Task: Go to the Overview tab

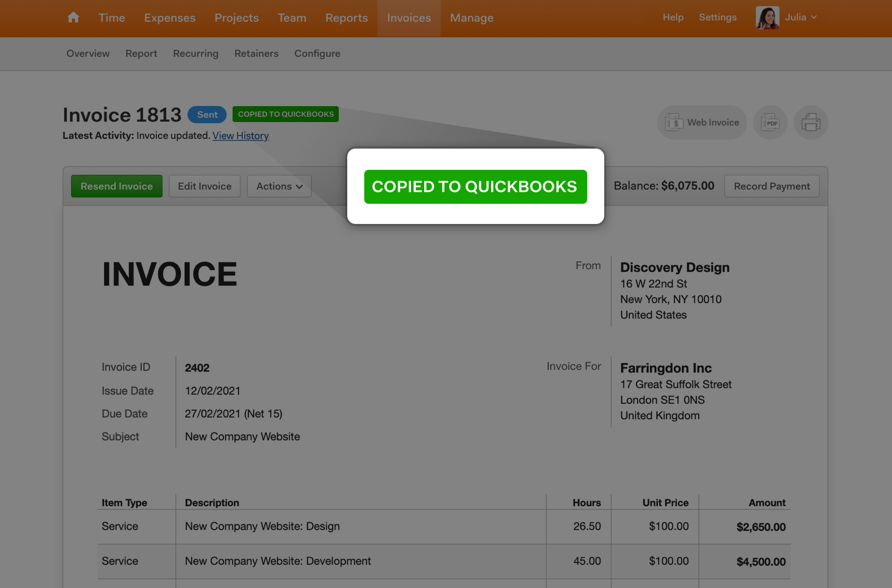Action: (88, 54)
